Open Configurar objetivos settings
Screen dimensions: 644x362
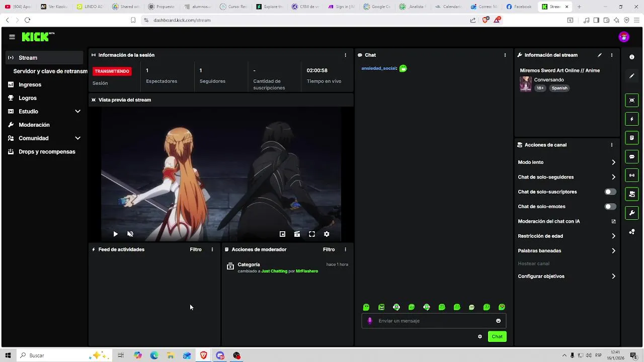coord(567,276)
